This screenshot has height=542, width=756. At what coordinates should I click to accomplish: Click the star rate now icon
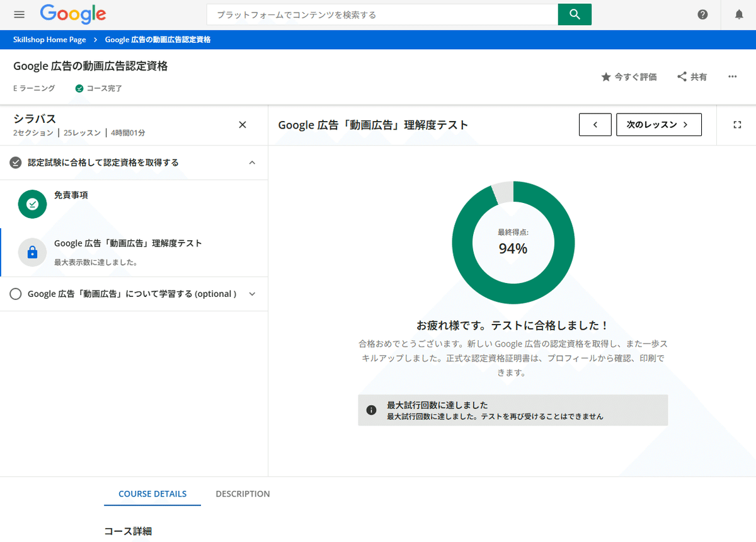(x=606, y=77)
